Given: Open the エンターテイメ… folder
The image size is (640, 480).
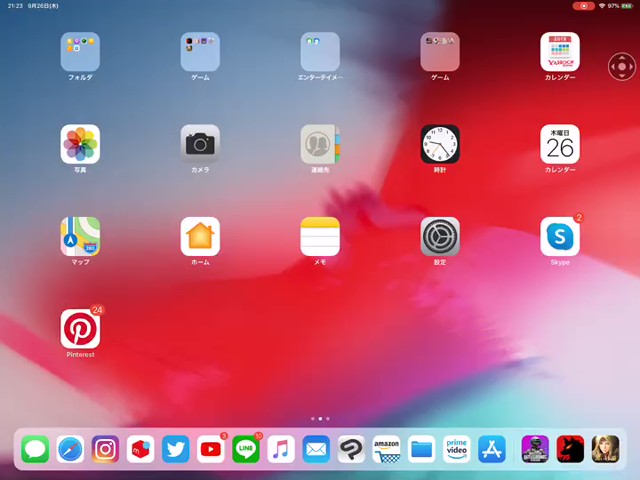Looking at the screenshot, I should tap(320, 52).
